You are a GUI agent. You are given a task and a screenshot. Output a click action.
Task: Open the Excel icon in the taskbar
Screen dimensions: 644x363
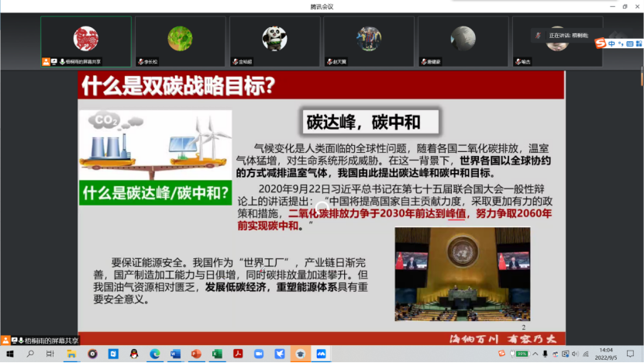[x=217, y=354]
